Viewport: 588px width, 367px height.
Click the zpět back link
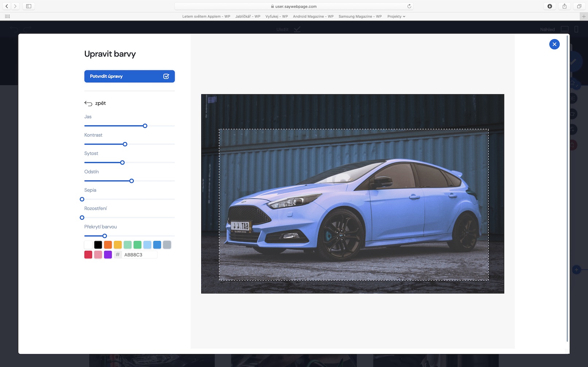point(95,103)
